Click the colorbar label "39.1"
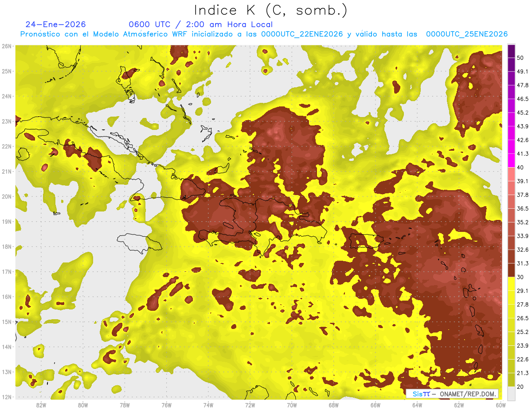Image resolution: width=532 pixels, height=411 pixels. point(523,181)
